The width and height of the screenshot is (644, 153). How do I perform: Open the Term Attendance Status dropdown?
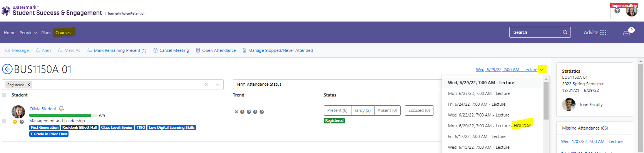tap(337, 84)
